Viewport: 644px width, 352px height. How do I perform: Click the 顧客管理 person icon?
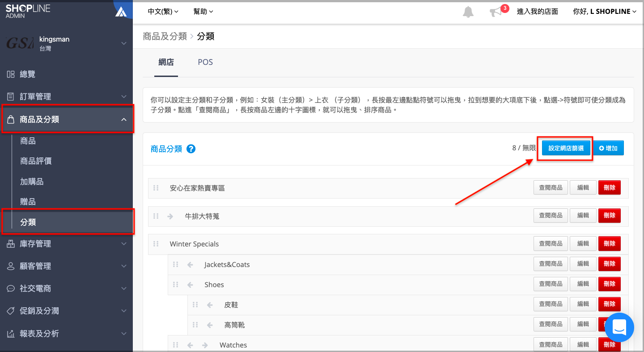pos(11,266)
